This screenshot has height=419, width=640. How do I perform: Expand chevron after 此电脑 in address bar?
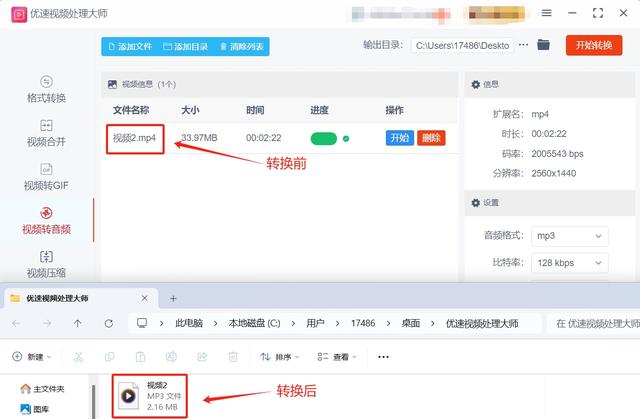[216, 324]
